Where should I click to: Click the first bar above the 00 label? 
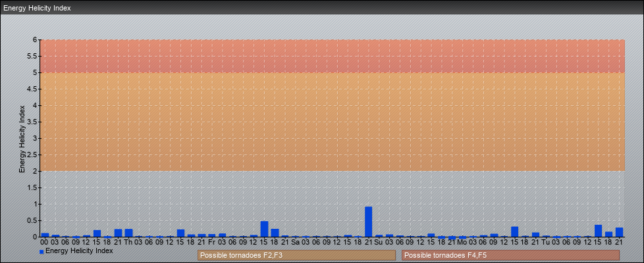(x=45, y=235)
